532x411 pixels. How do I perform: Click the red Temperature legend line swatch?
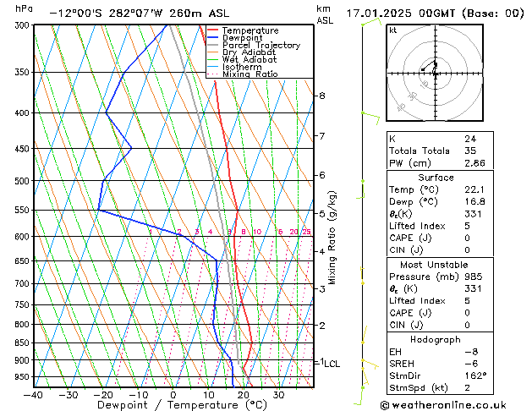click(213, 30)
